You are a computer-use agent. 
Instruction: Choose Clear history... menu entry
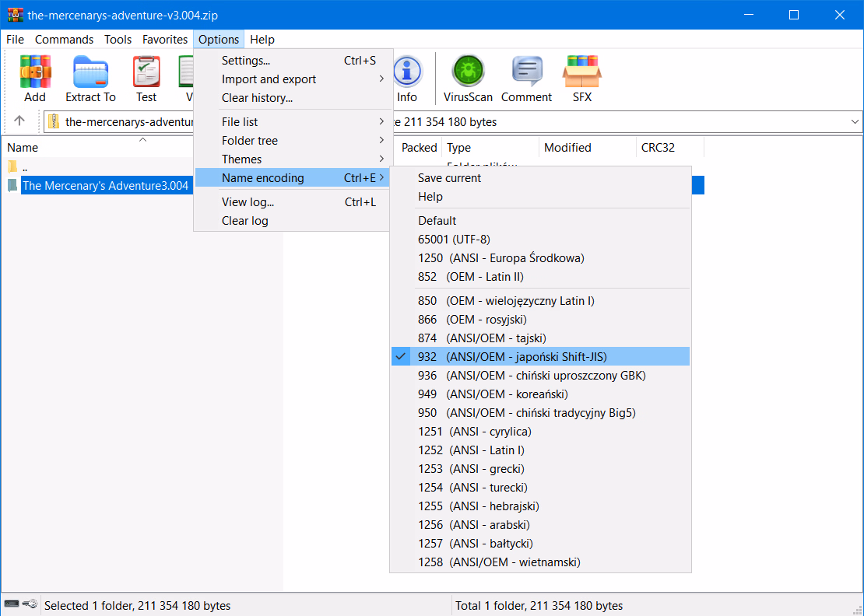293,98
